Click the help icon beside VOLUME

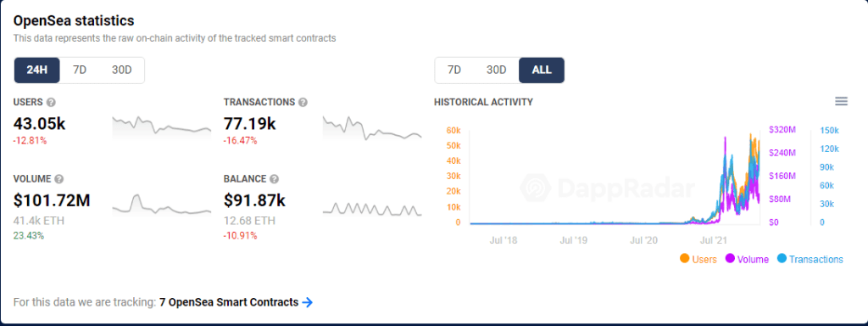(59, 179)
